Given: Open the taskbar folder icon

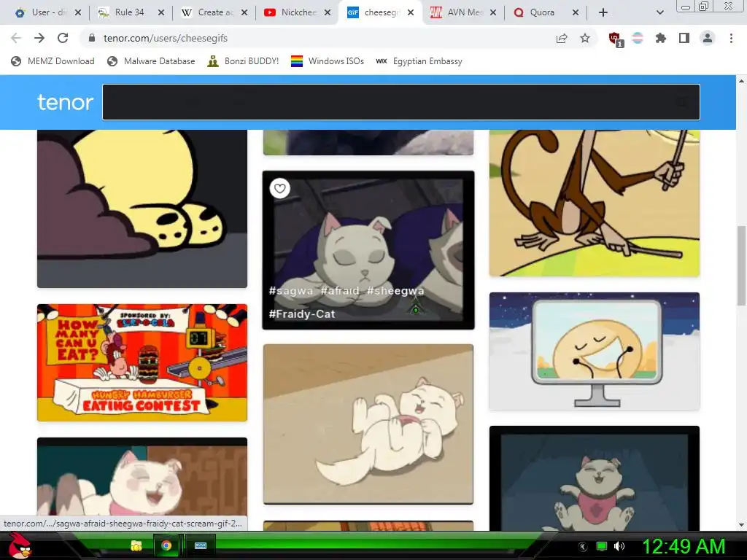Looking at the screenshot, I should [136, 545].
